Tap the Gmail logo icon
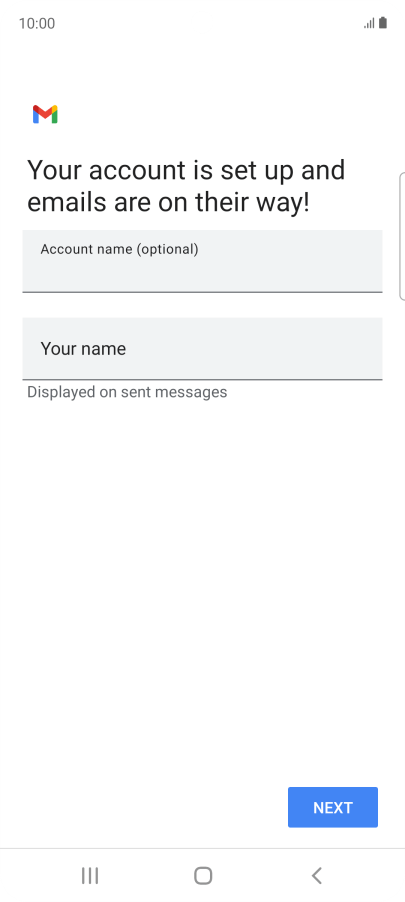This screenshot has width=405, height=902. (45, 114)
